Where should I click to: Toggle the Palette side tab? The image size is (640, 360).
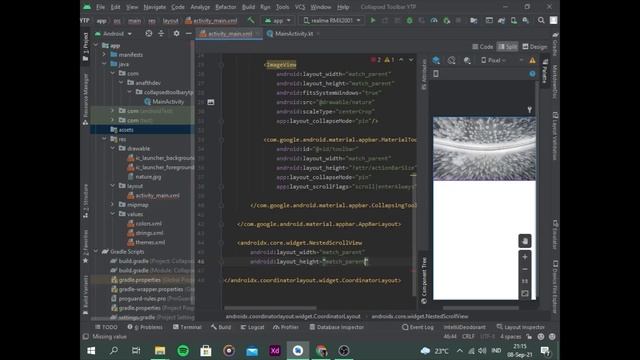tap(544, 72)
